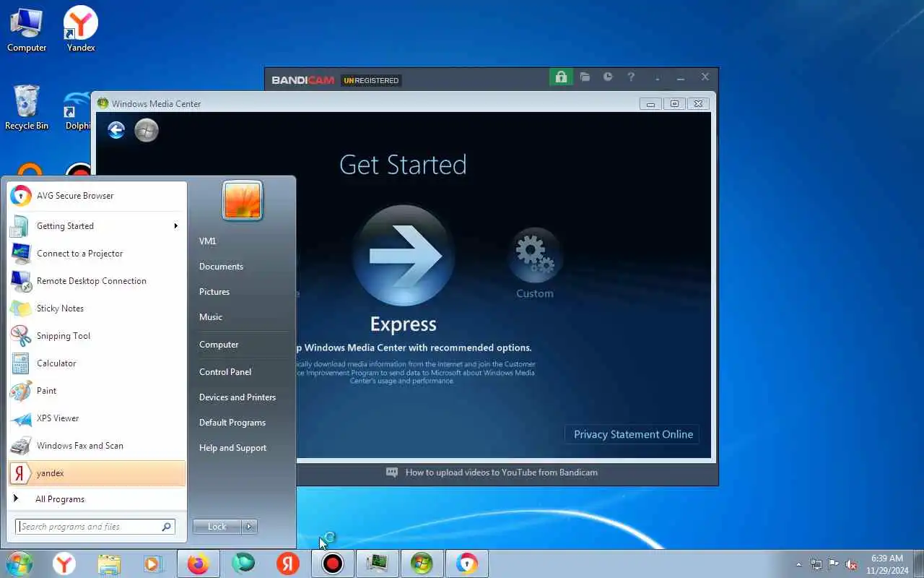Open the red Yandex search taskbar icon
Screen dimensions: 924x578
(x=288, y=564)
